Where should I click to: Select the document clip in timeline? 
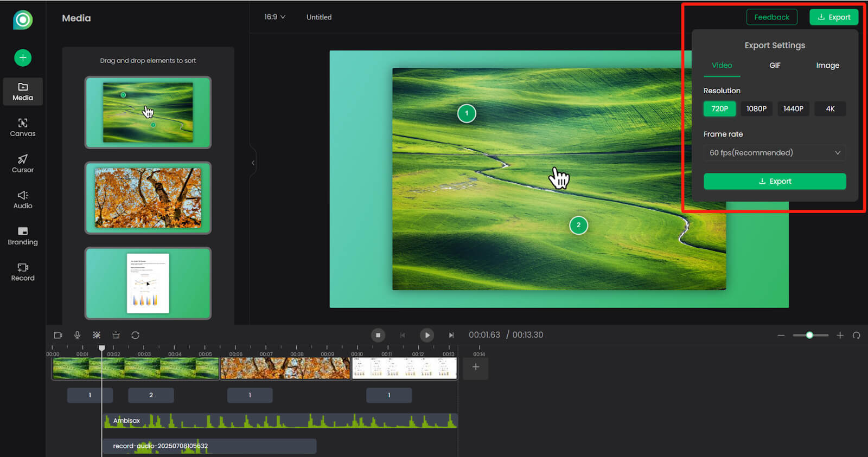pos(404,368)
